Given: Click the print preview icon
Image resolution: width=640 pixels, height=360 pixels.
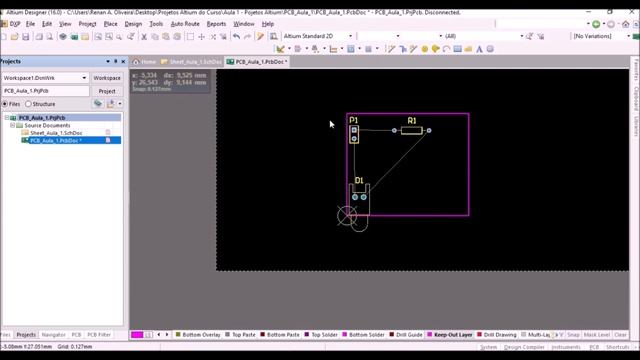Looking at the screenshot, I should pyautogui.click(x=49, y=37).
